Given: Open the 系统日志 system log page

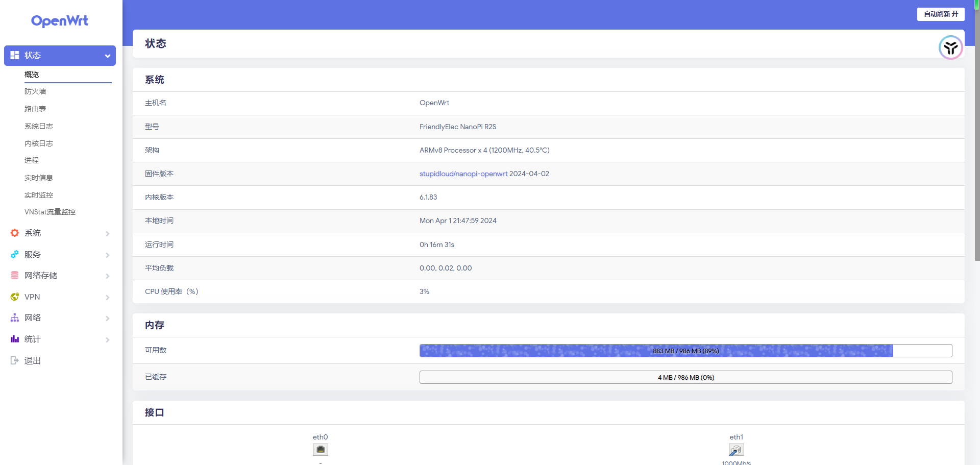Looking at the screenshot, I should click(39, 126).
